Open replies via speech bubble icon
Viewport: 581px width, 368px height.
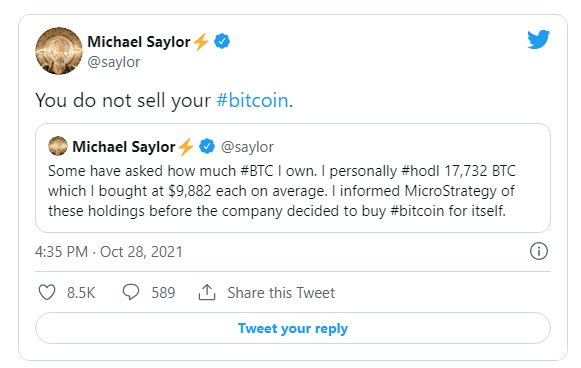[x=131, y=292]
